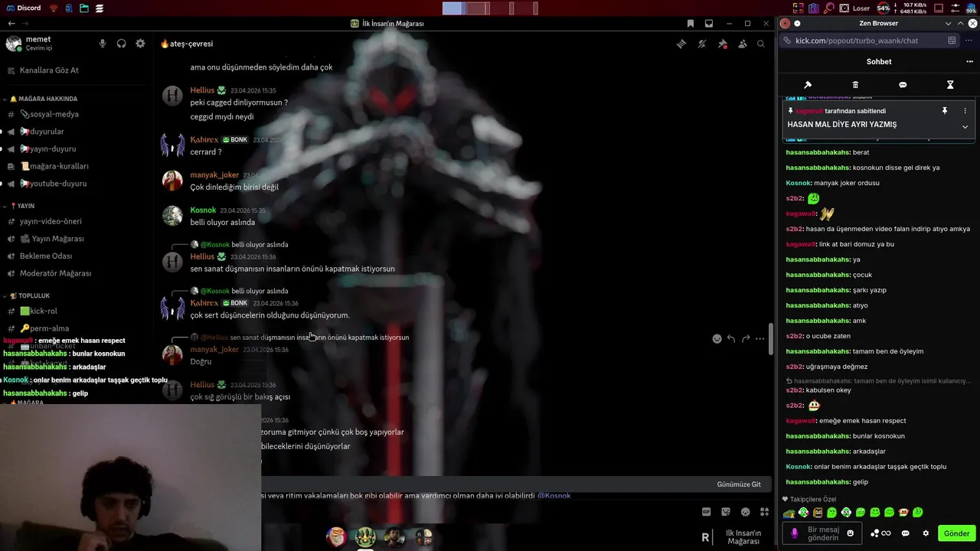The width and height of the screenshot is (980, 551).
Task: Open Discord emoji picker icon
Action: 746,512
